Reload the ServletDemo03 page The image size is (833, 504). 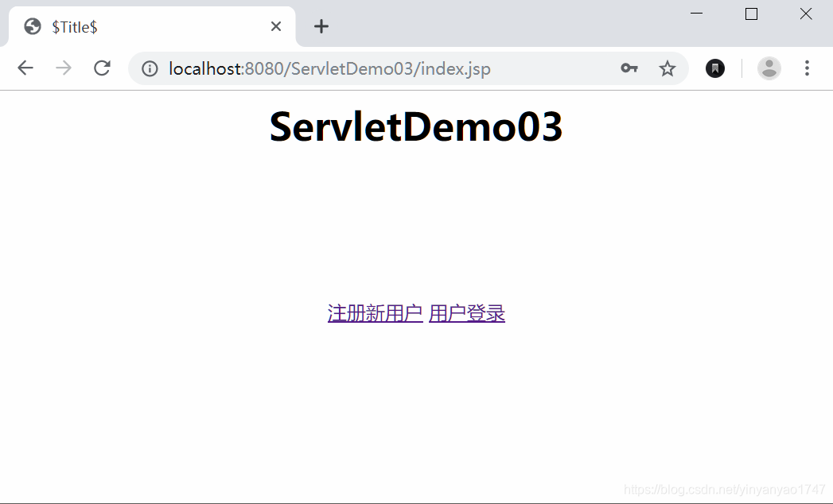(x=102, y=68)
